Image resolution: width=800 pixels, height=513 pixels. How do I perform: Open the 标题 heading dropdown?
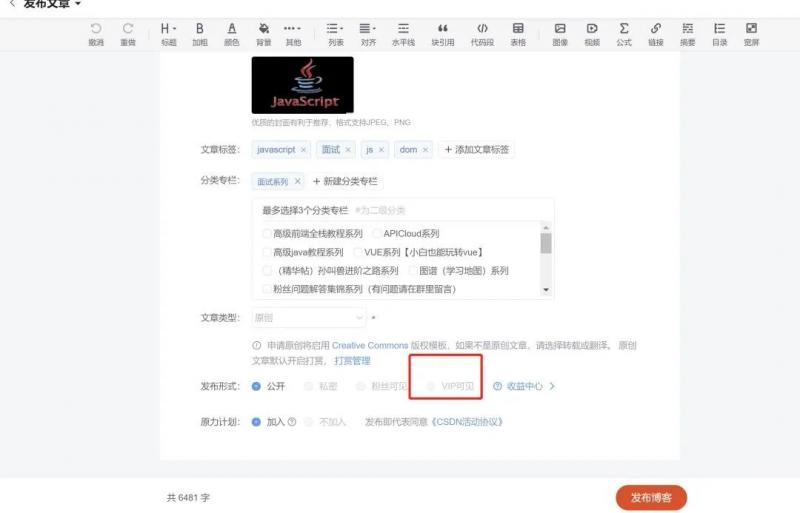point(168,33)
